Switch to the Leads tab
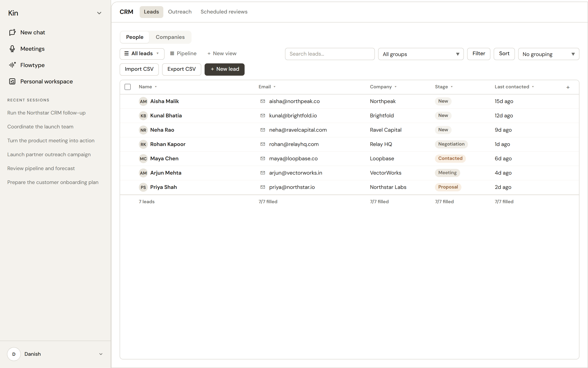 tap(151, 12)
